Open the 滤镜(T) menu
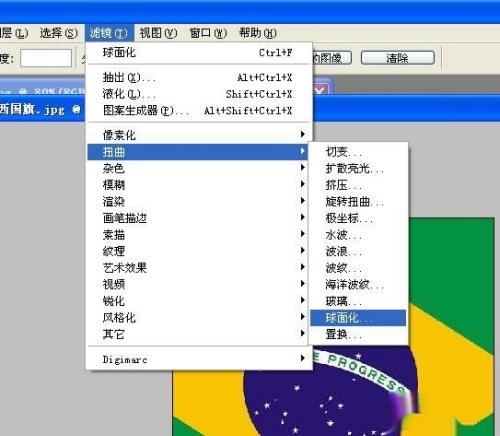Viewport: 500px width, 436px height. (x=109, y=33)
